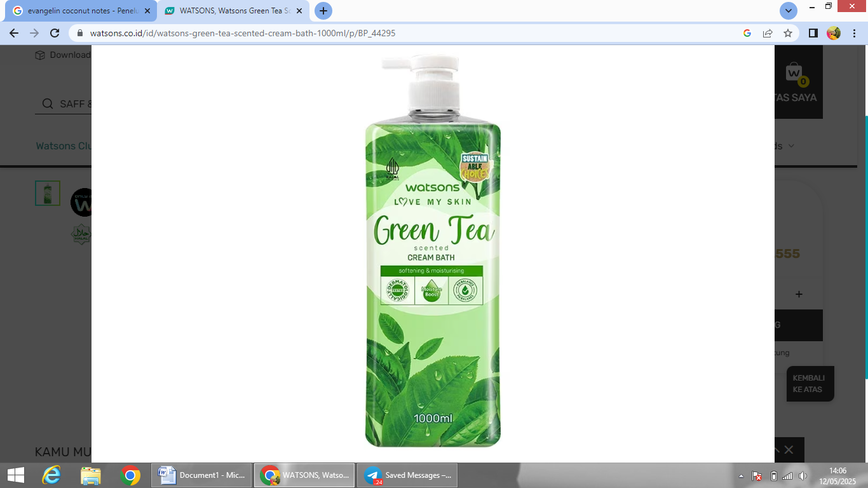The image size is (868, 488).
Task: Open the shopping bag cart icon
Action: [794, 73]
